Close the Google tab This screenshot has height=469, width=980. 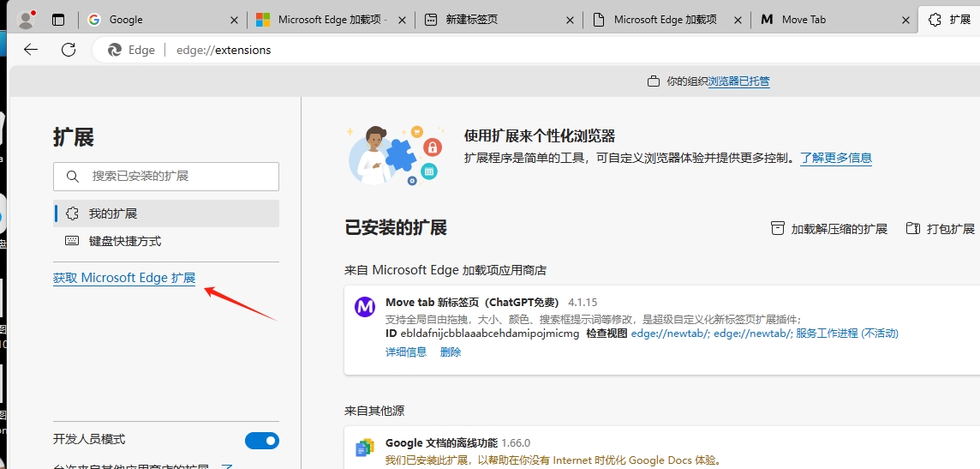click(235, 20)
